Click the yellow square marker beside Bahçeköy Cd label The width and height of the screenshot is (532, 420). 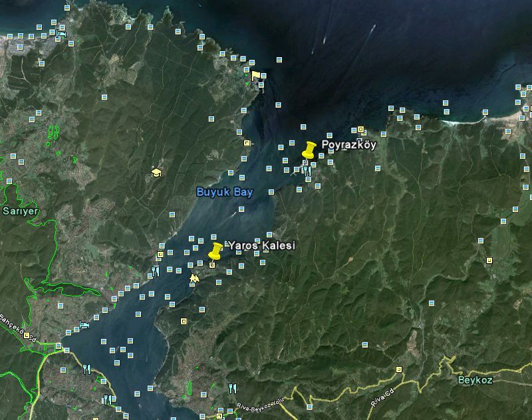[27, 336]
